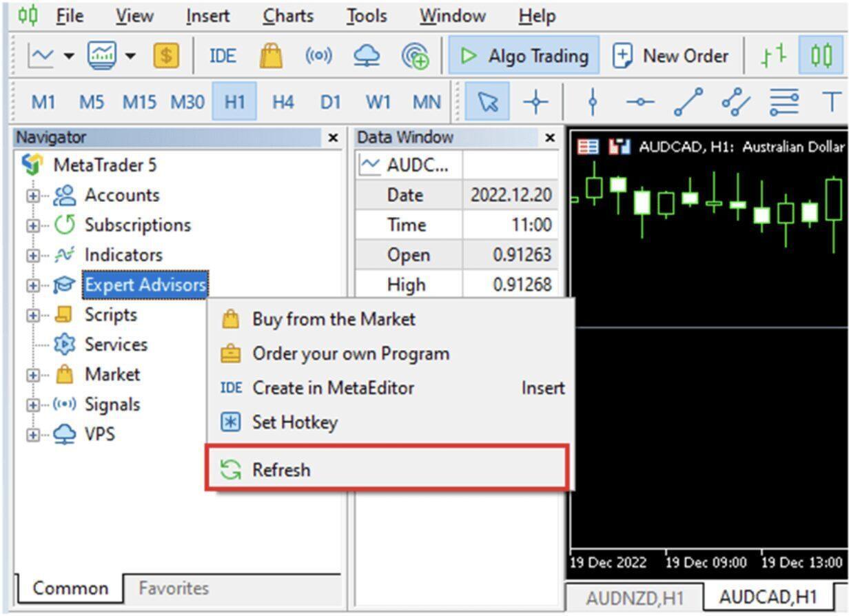Viewport: 860px width, 616px height.
Task: Select the vertical line drawing tool
Action: pos(593,103)
